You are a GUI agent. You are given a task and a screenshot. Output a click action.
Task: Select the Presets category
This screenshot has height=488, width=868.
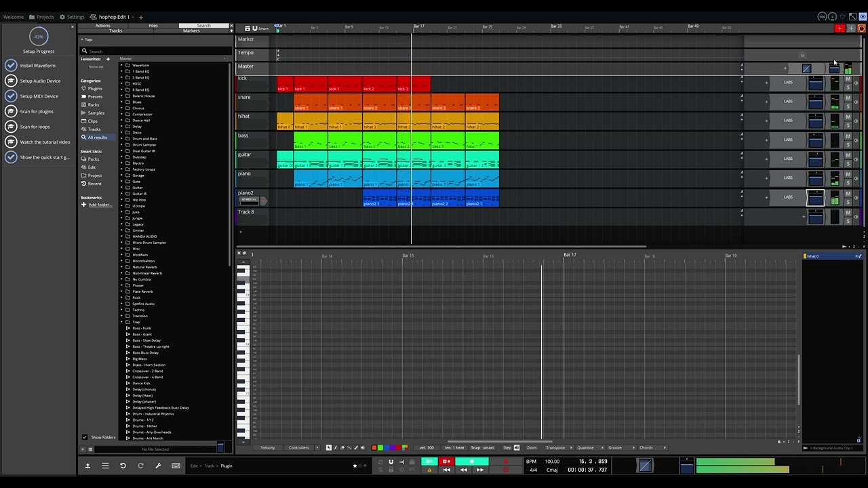coord(95,97)
